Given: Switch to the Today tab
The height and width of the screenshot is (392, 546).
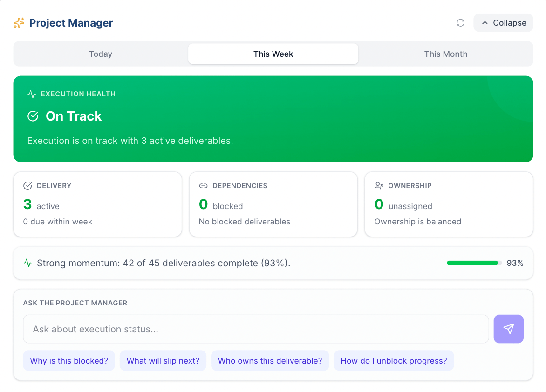Looking at the screenshot, I should click(100, 54).
